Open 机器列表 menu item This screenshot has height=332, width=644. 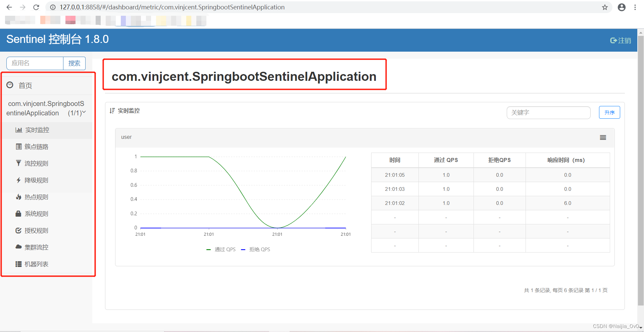[x=47, y=264]
